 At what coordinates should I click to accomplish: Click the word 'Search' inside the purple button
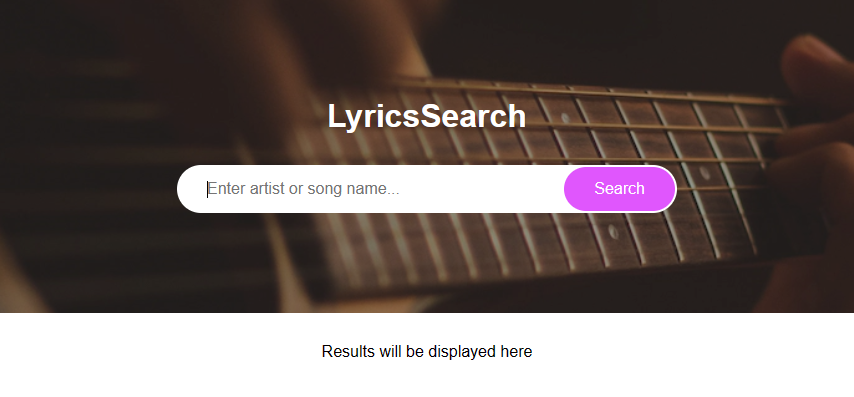tap(619, 188)
